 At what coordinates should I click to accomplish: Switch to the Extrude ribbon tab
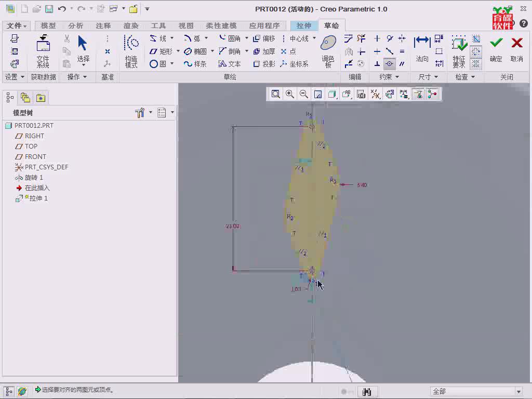pos(303,26)
